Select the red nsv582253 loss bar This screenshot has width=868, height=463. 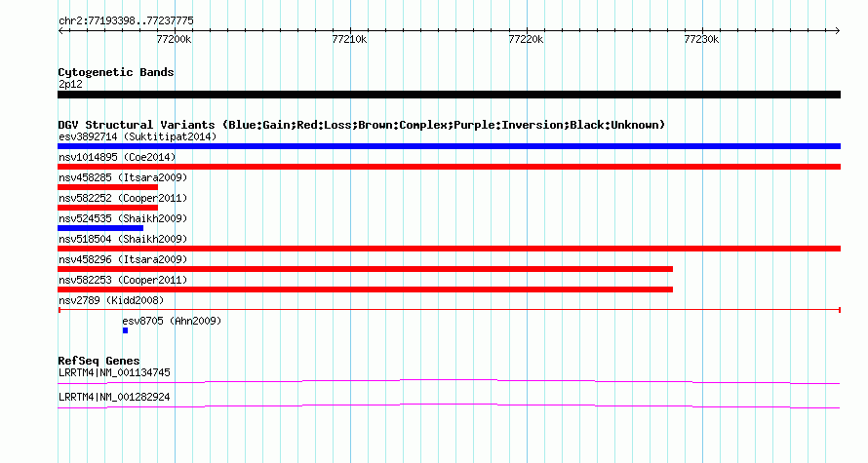point(366,289)
